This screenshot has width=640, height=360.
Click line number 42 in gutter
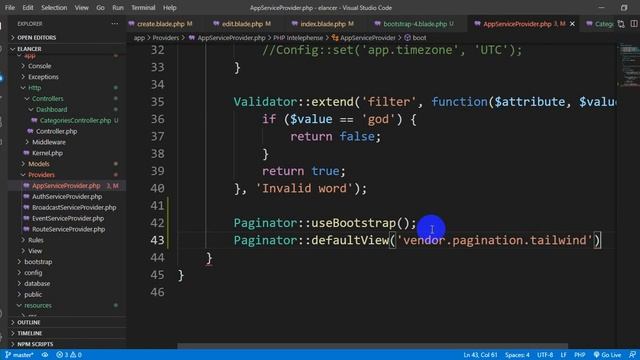point(157,223)
